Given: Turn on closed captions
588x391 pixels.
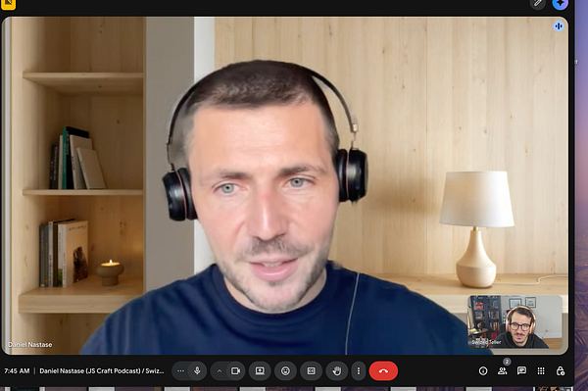Looking at the screenshot, I should (312, 370).
